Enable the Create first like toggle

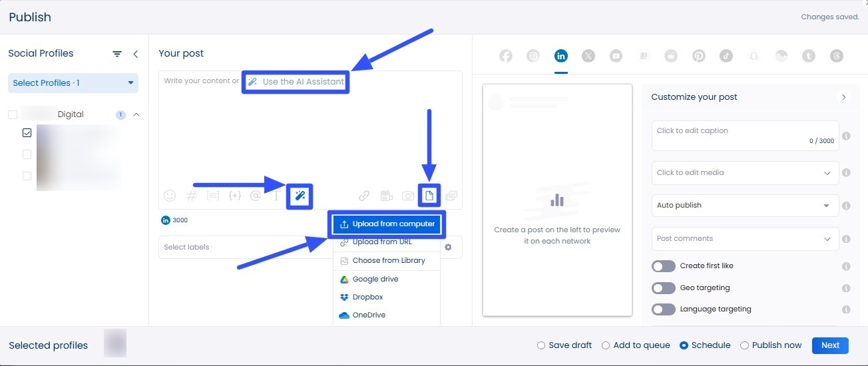click(664, 266)
